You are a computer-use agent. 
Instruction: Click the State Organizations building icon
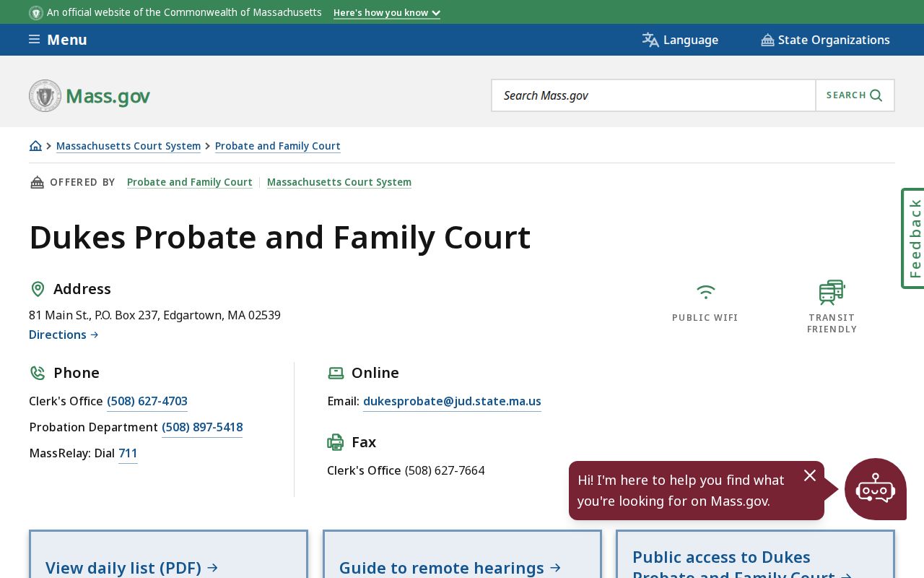pyautogui.click(x=767, y=40)
